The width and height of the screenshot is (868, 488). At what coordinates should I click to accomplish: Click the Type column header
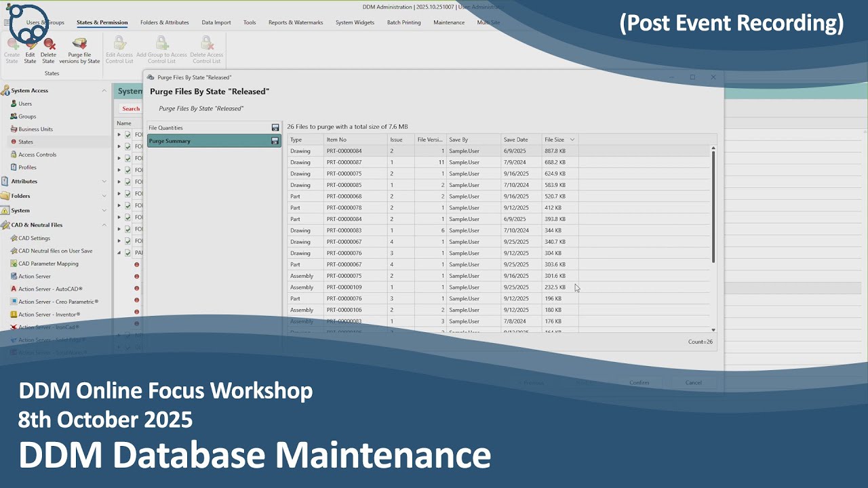pyautogui.click(x=305, y=140)
